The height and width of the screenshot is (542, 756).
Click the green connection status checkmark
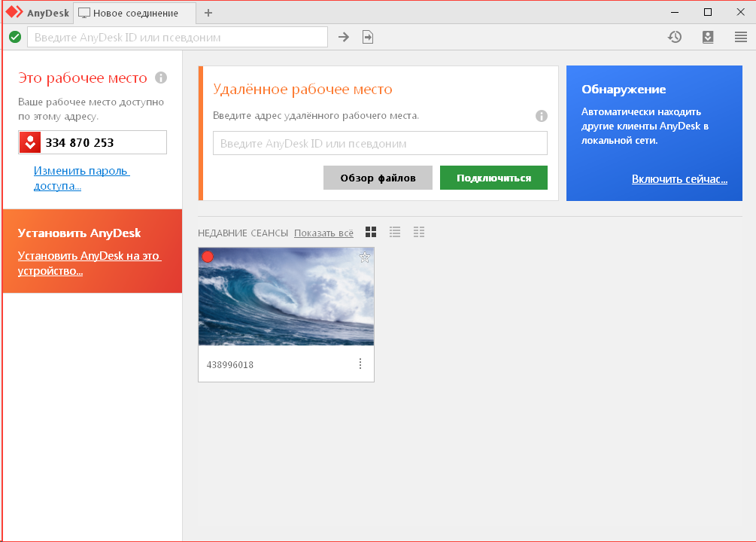(15, 37)
